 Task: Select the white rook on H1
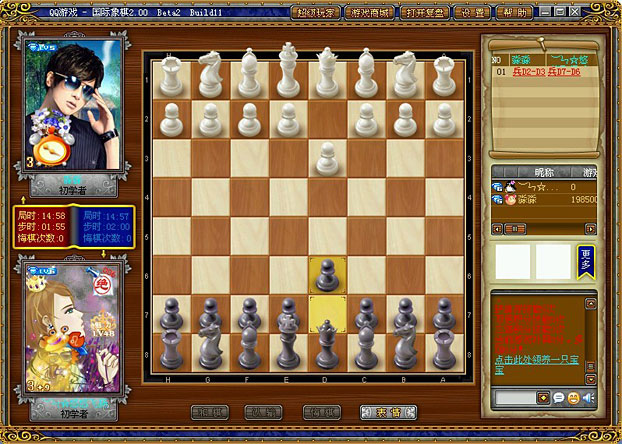point(171,76)
